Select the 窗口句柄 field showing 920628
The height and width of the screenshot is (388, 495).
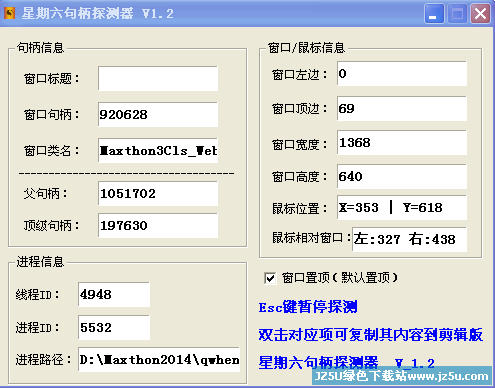pyautogui.click(x=158, y=114)
